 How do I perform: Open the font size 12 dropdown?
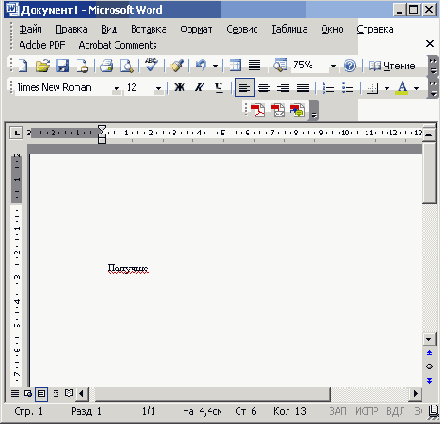[x=158, y=88]
